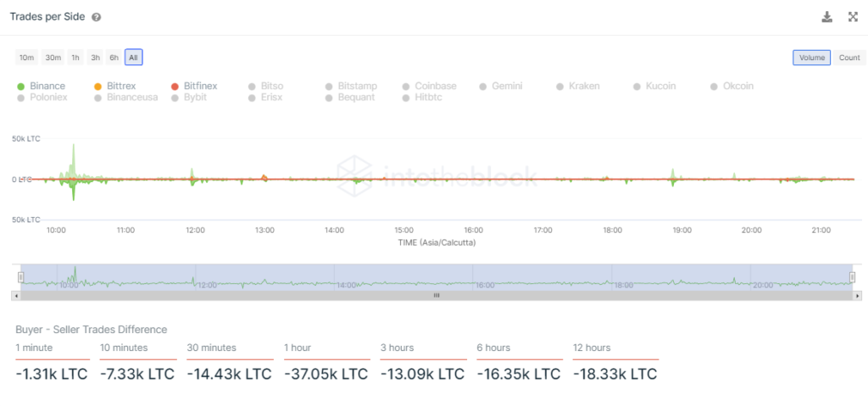Show the Kraken exchange series

click(x=578, y=86)
